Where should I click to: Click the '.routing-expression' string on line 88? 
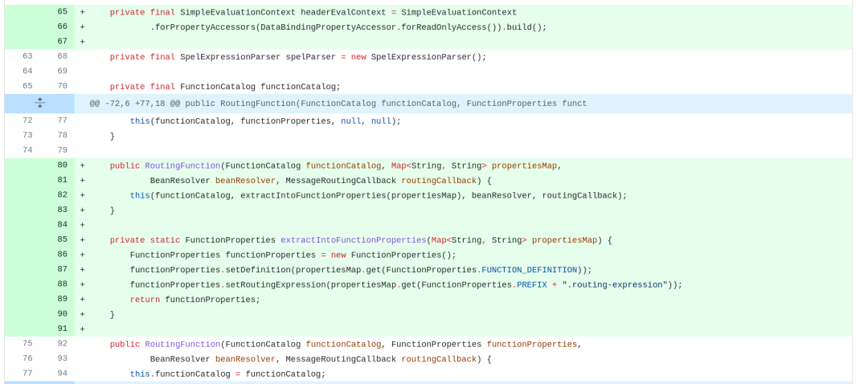(615, 285)
